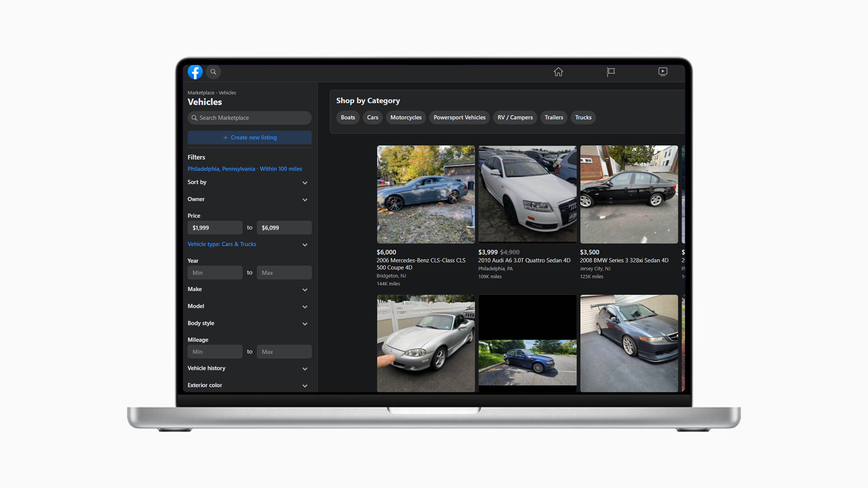Select the Motorcycles category chip

[406, 117]
